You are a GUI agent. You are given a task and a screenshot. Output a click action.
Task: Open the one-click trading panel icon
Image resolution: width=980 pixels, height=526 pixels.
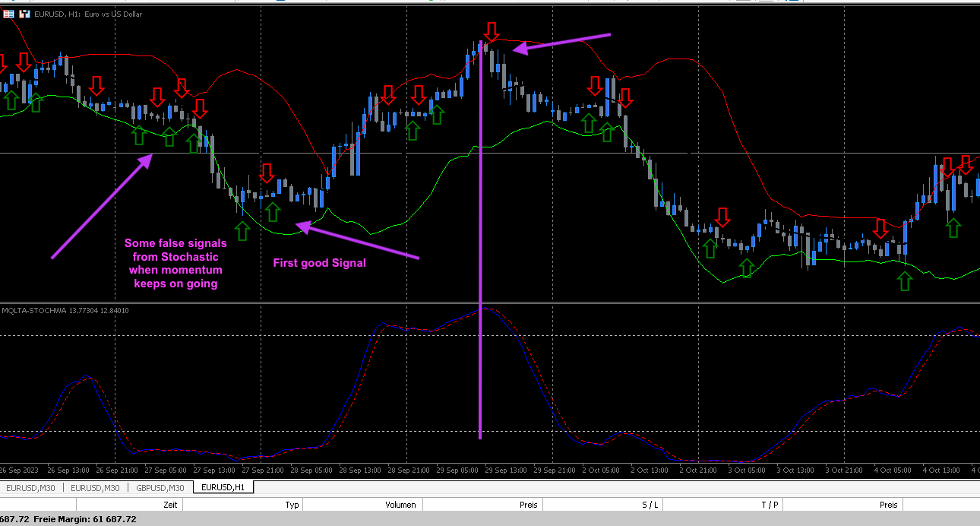[8, 14]
